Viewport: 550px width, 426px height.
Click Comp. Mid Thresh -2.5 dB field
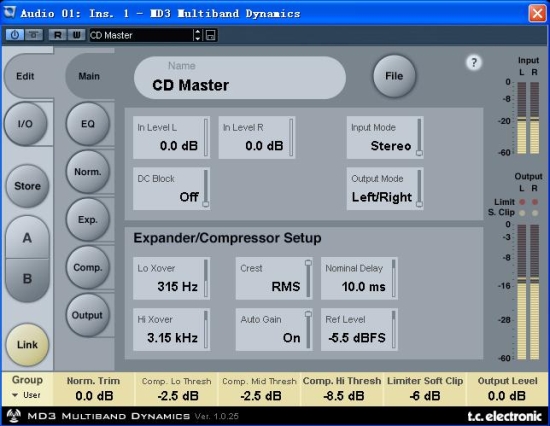point(260,389)
